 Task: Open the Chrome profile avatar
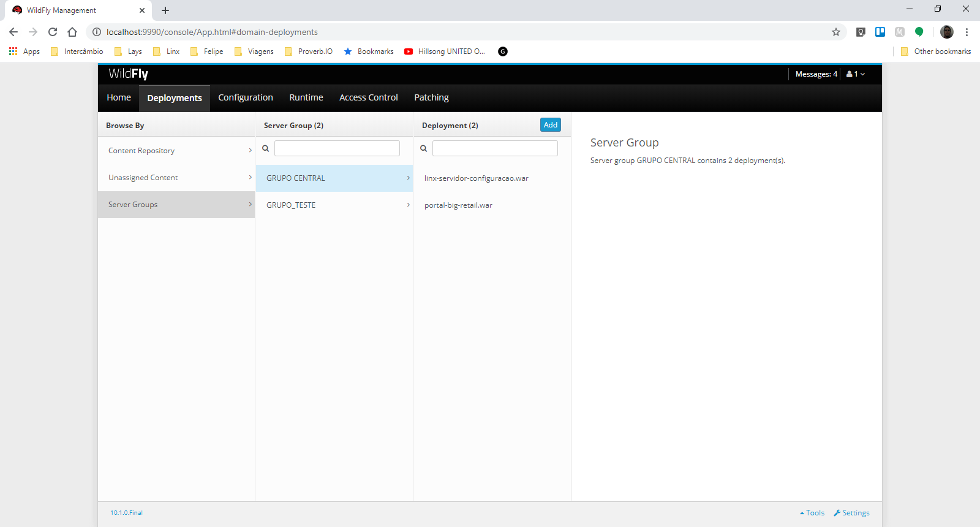pos(947,32)
